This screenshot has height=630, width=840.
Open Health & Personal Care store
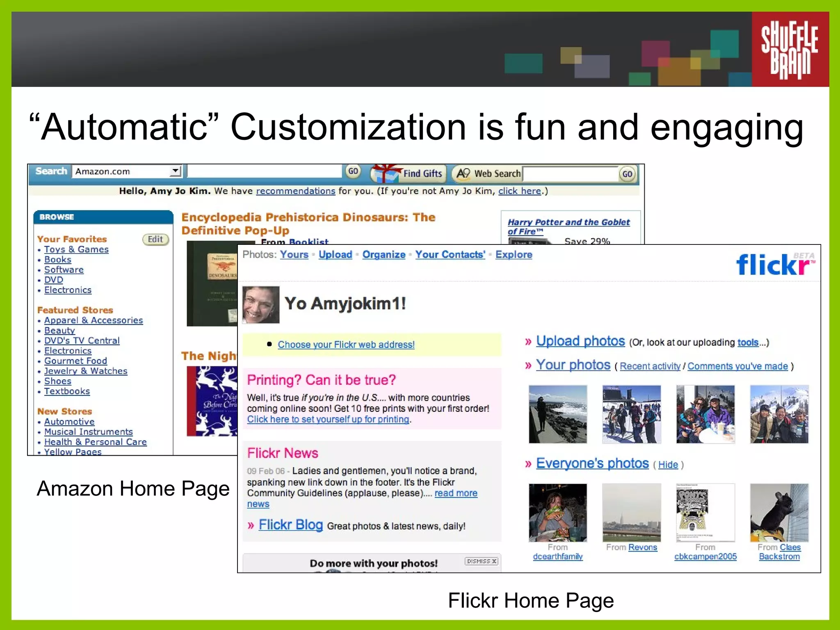[x=96, y=442]
